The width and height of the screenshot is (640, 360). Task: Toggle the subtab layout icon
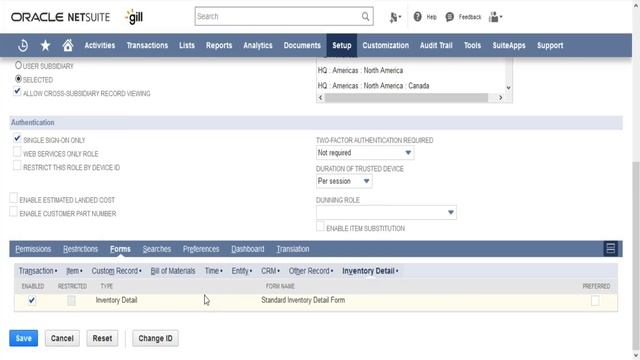611,248
